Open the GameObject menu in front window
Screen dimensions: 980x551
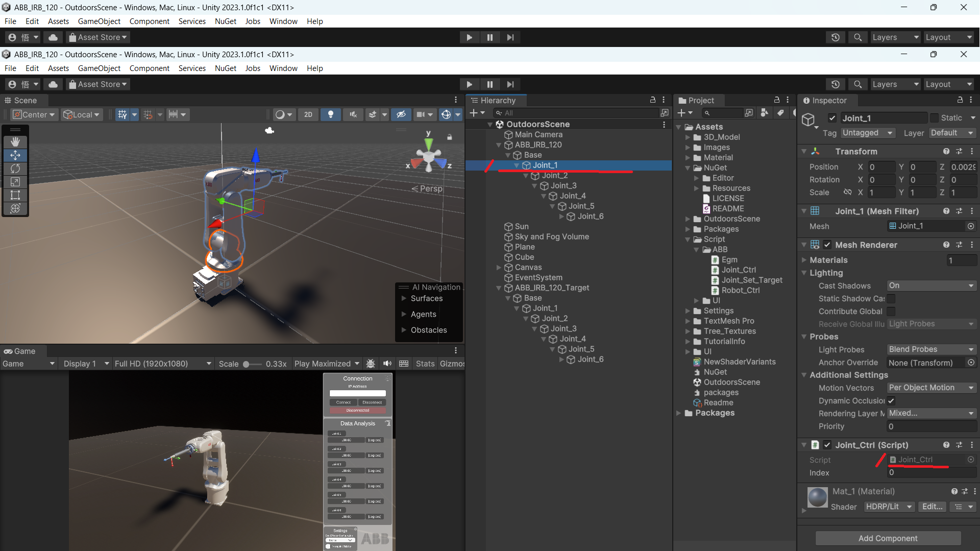99,68
